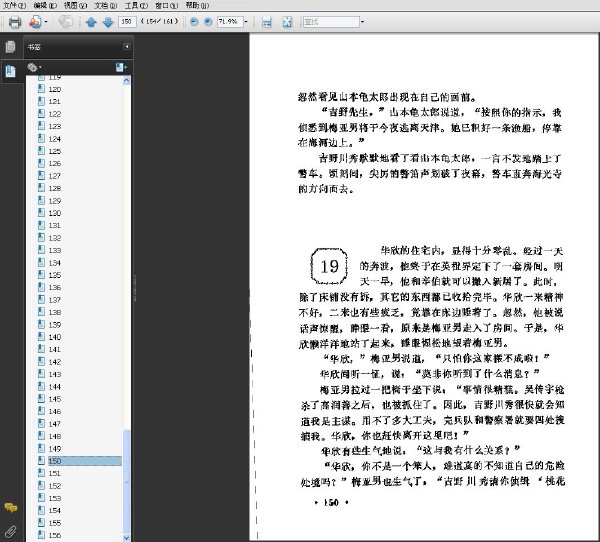Screen dimensions: 600x542
Task: Click the print icon in toolbar
Action: coord(15,22)
